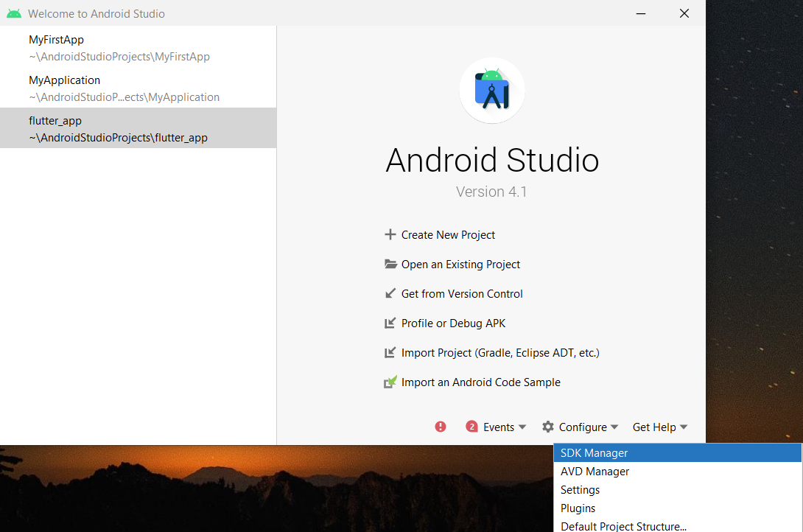Click the ~\AndroidStudioProjects\MyFirstApp path text
The height and width of the screenshot is (532, 803).
(x=119, y=57)
